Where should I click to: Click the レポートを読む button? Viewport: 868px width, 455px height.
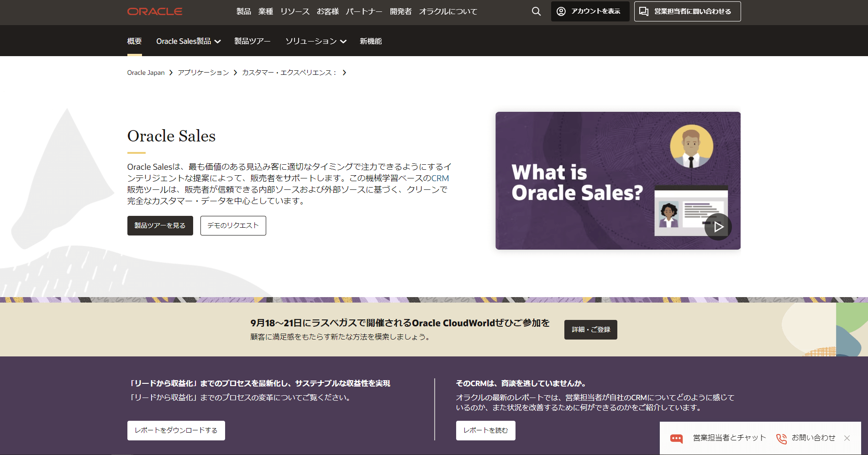(485, 430)
